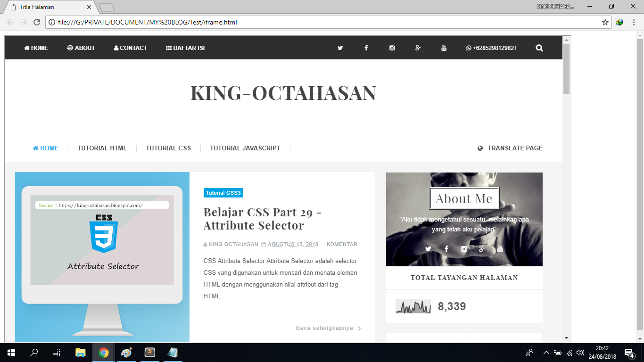Click the Twitter icon in About Me widget
644x362 pixels.
428,249
